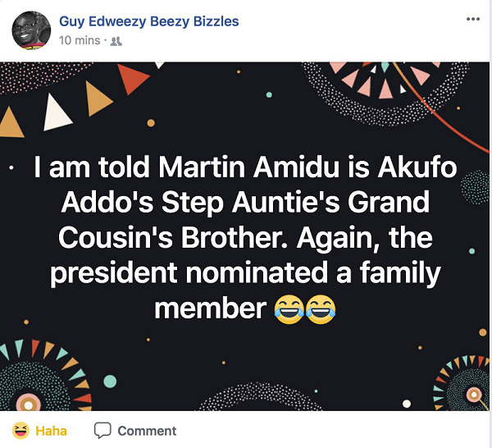Click the Haha reaction emoji icon

point(20,430)
